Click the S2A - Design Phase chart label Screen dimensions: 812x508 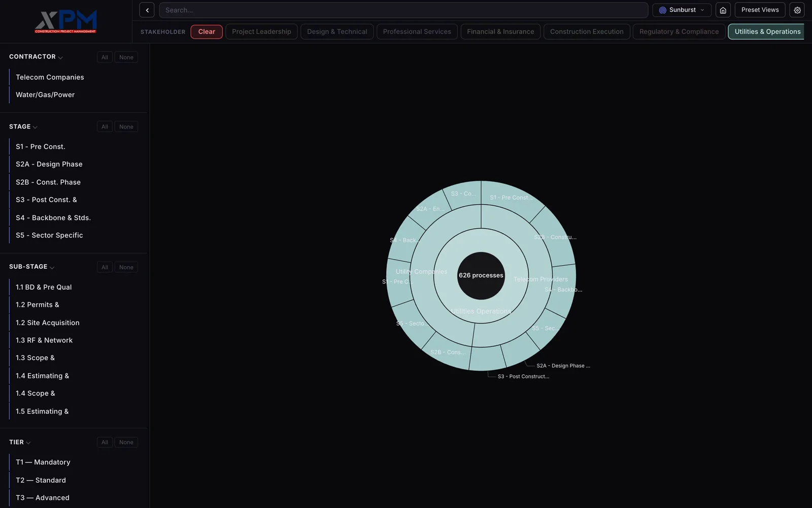tap(563, 366)
